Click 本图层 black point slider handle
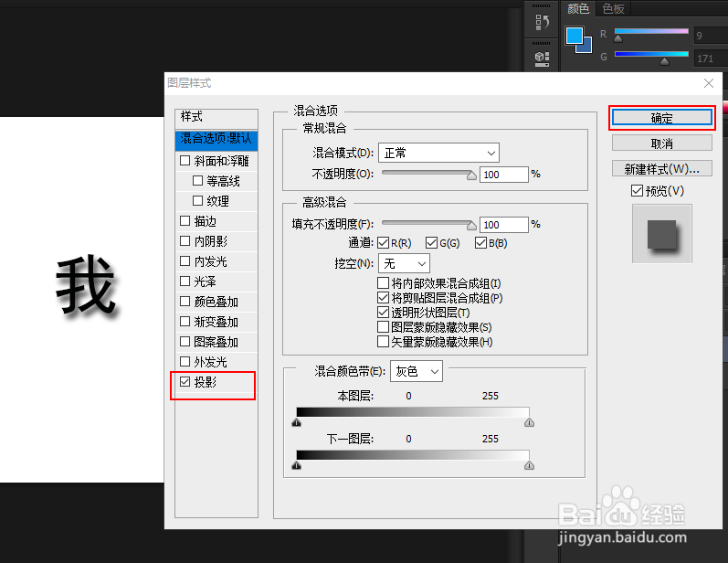This screenshot has width=728, height=563. [297, 422]
